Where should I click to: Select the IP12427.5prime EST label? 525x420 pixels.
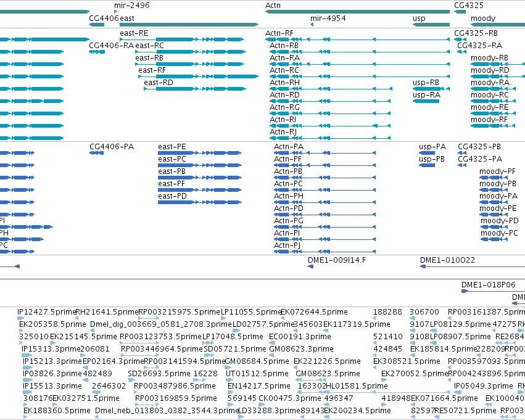47,312
